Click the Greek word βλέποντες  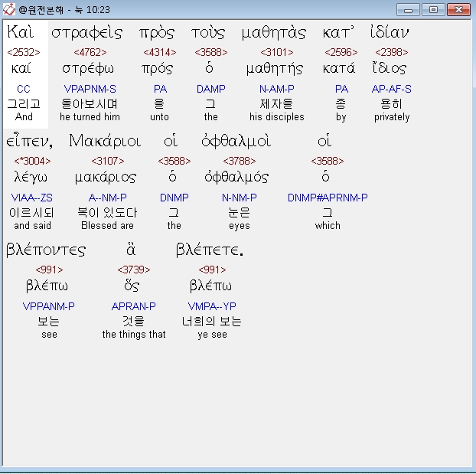[46, 250]
